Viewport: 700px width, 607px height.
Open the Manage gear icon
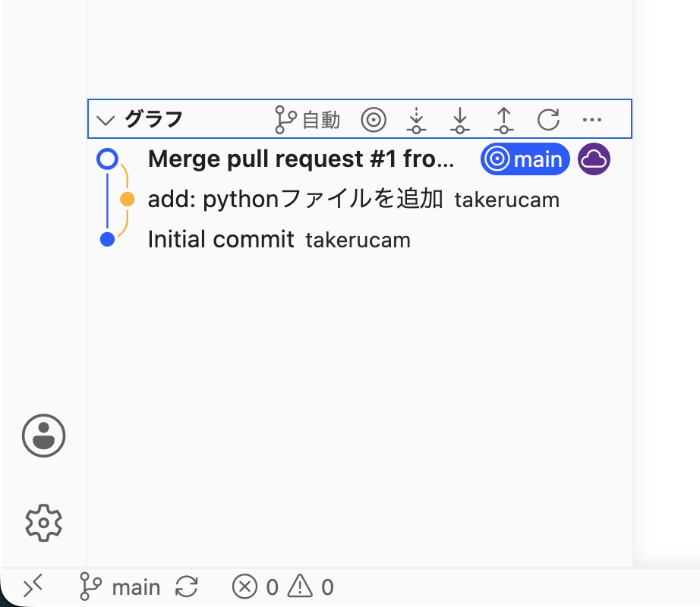(44, 523)
